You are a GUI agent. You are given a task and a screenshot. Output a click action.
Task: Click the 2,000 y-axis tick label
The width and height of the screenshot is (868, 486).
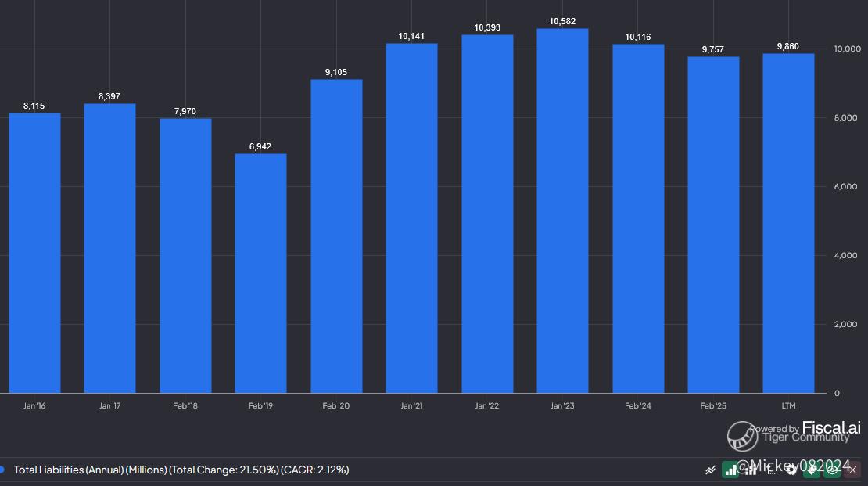coord(846,324)
